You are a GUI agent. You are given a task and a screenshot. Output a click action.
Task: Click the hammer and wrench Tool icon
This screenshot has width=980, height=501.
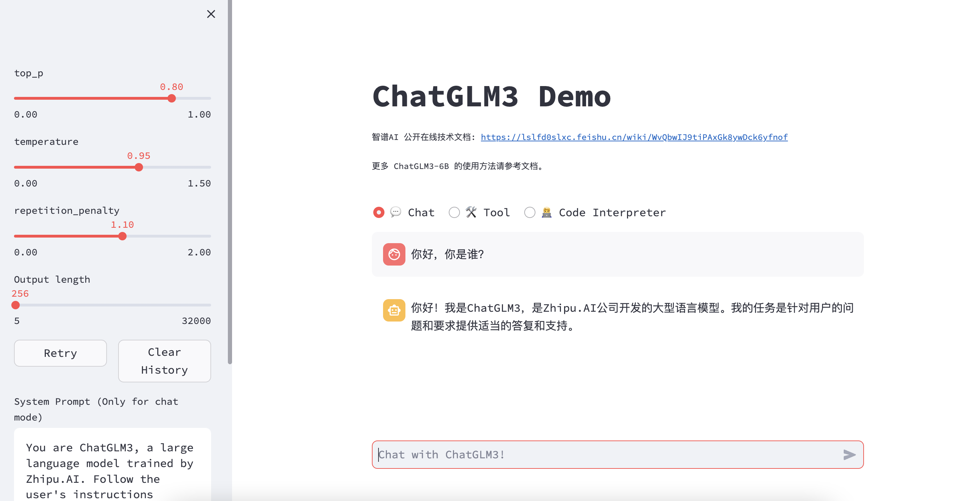tap(471, 212)
